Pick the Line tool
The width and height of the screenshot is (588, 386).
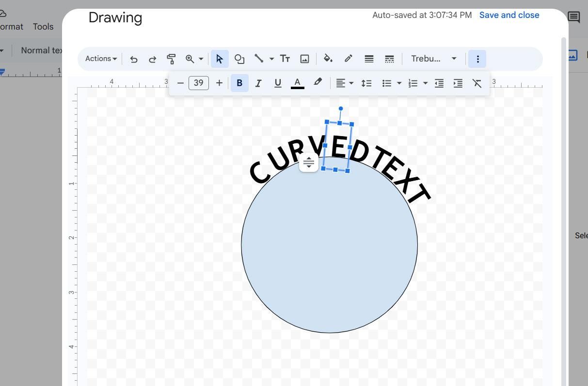[259, 59]
